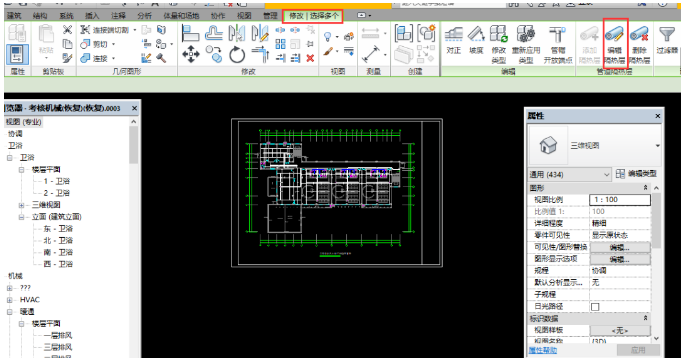Image resolution: width=691 pixels, height=361 pixels.
Task: Open the 通用 (434) filter dropdown
Action: tap(569, 175)
